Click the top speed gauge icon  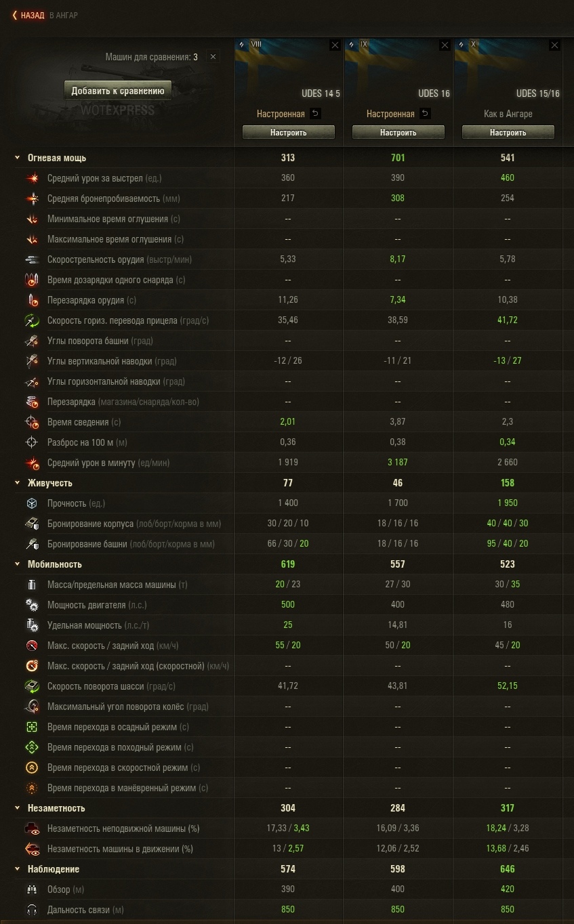(x=32, y=646)
